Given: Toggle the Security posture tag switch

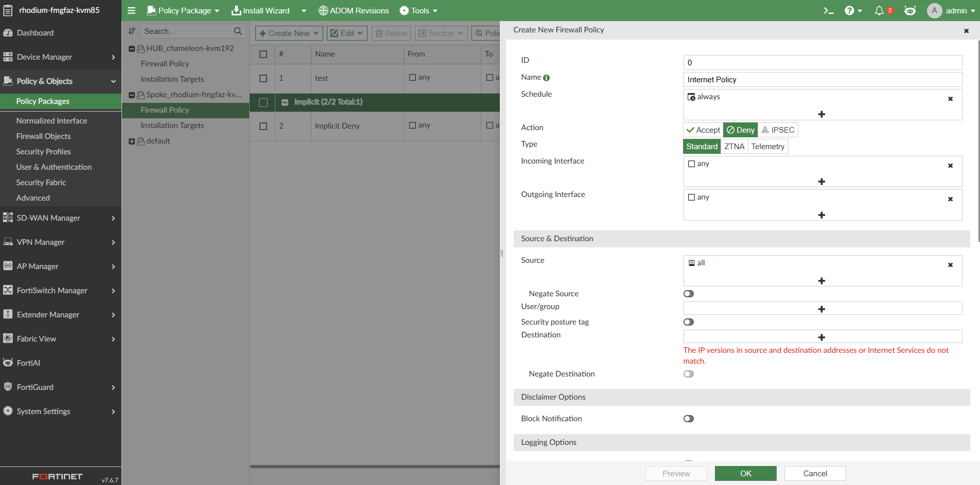Looking at the screenshot, I should click(x=689, y=322).
